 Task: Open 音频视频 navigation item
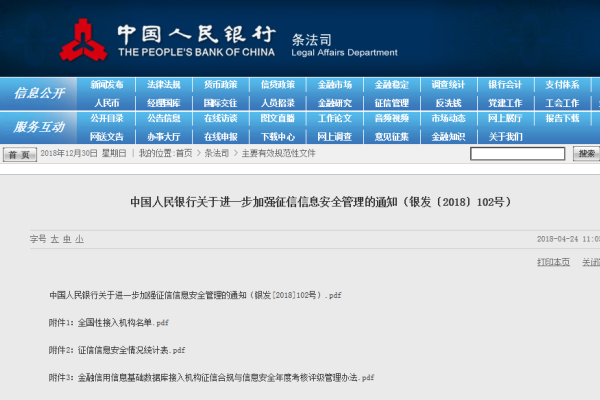[392, 118]
